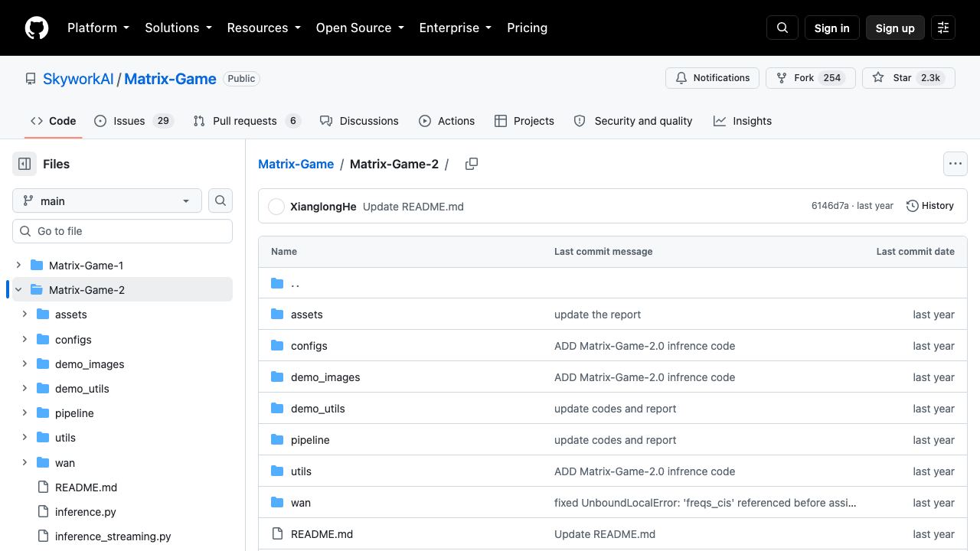
Task: Open the Enterprise dropdown menu
Action: pos(456,28)
